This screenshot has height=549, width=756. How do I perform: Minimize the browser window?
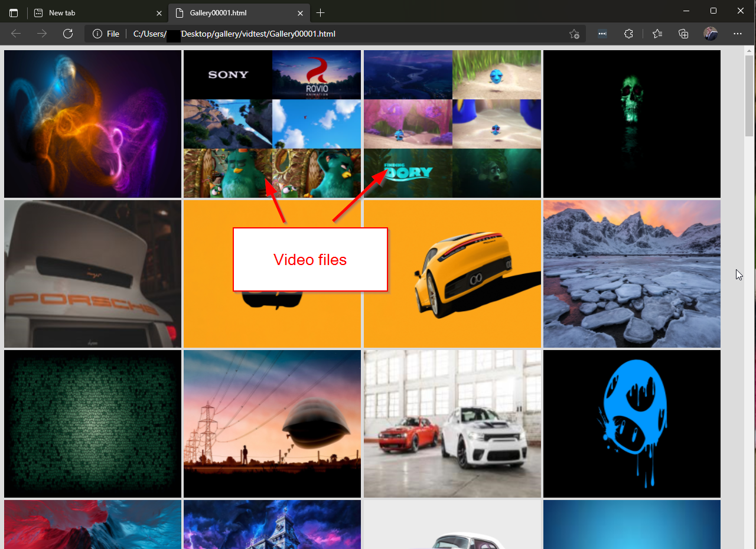tap(686, 11)
